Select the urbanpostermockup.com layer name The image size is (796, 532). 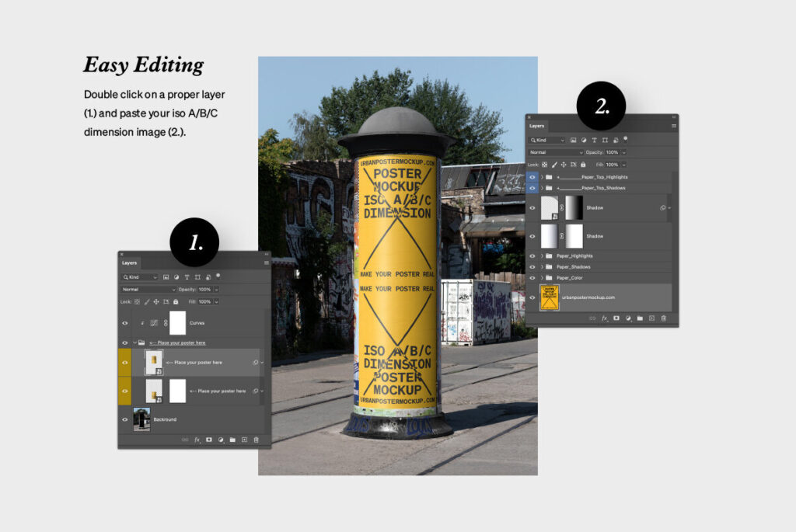(588, 297)
